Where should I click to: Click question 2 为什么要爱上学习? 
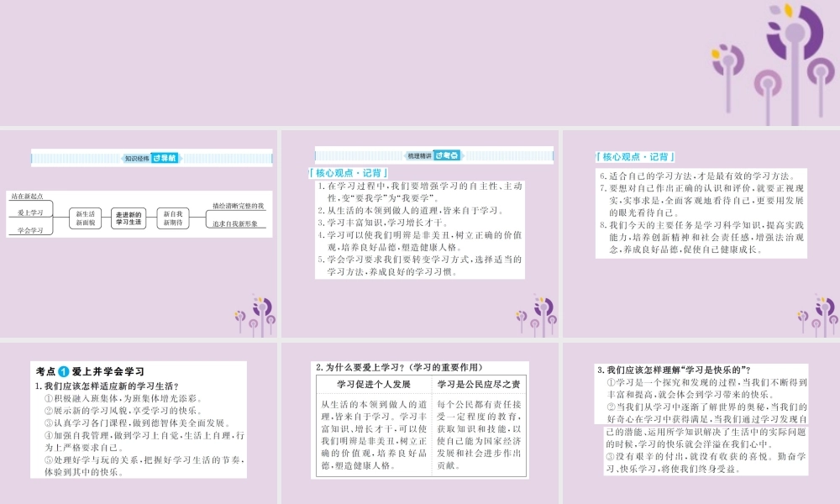(400, 367)
